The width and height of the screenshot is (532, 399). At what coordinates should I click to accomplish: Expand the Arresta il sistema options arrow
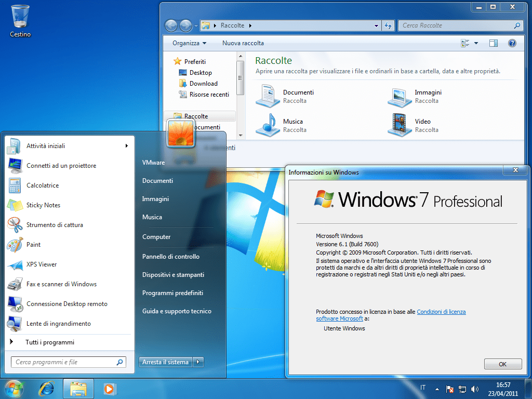(198, 362)
